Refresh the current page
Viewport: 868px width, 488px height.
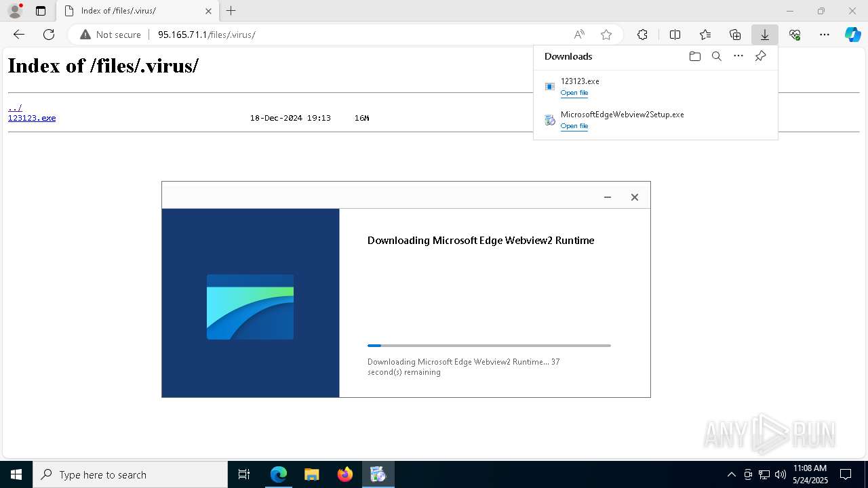[49, 35]
